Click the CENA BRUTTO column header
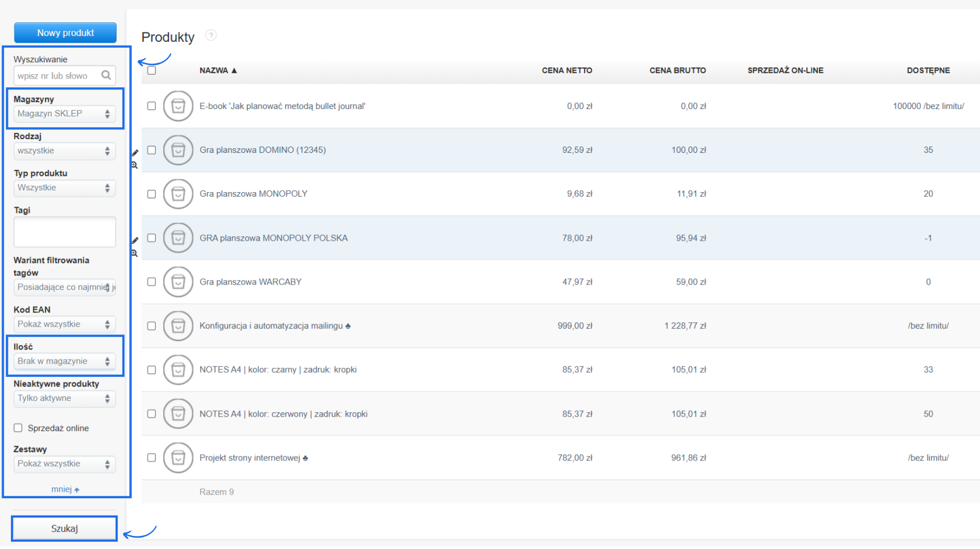 (677, 71)
